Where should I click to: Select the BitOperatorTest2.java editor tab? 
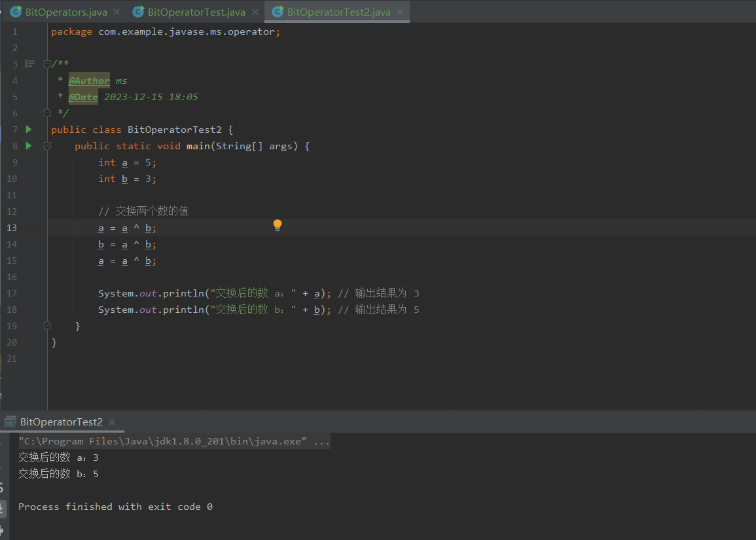(338, 12)
